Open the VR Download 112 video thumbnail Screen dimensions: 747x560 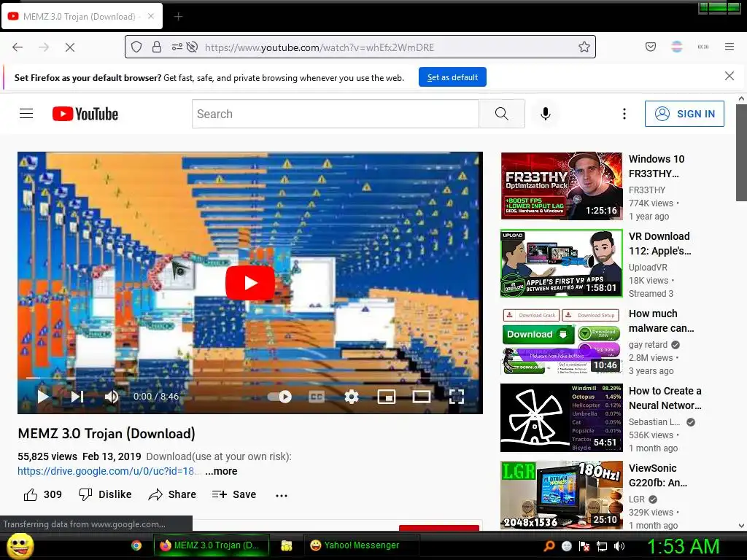pos(561,263)
